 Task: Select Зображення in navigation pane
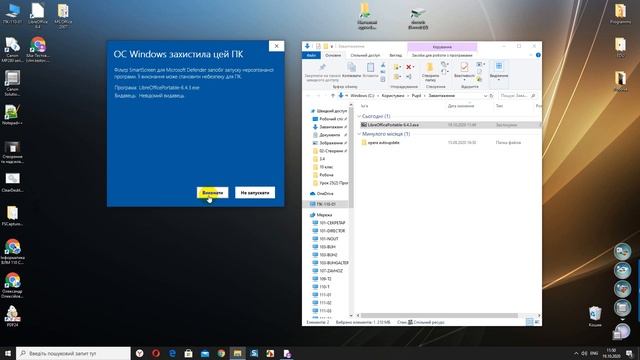click(x=330, y=143)
